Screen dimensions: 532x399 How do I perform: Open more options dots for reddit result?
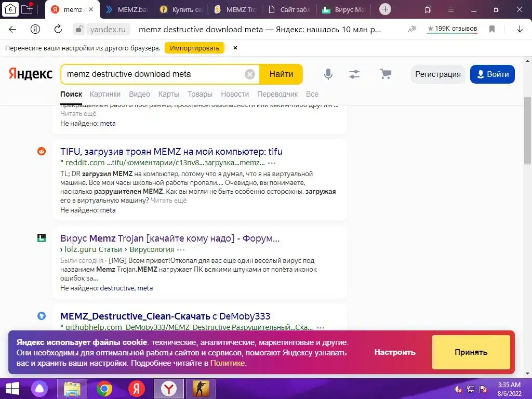pyautogui.click(x=272, y=163)
